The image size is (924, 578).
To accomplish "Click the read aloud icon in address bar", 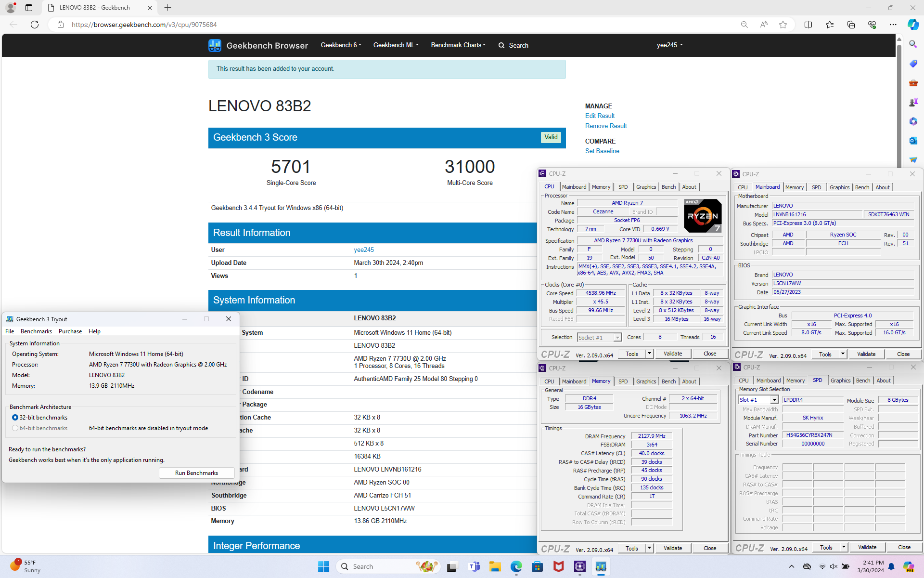I will [x=764, y=25].
